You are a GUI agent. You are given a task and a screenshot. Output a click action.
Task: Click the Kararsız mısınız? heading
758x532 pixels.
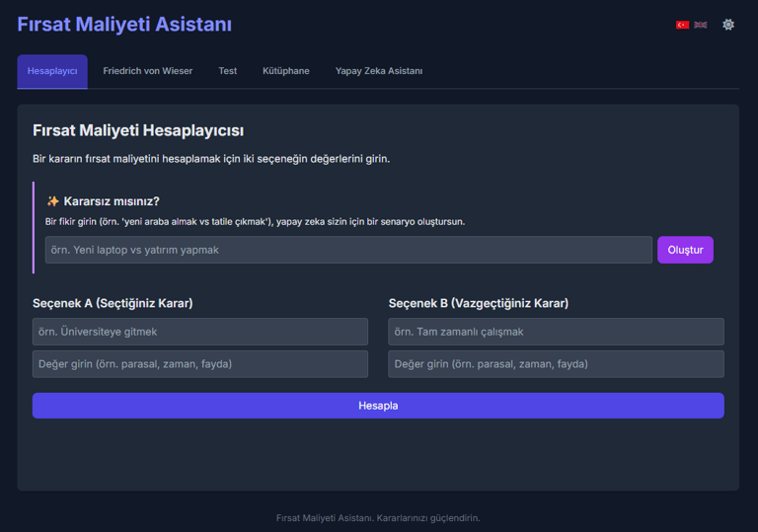point(112,201)
